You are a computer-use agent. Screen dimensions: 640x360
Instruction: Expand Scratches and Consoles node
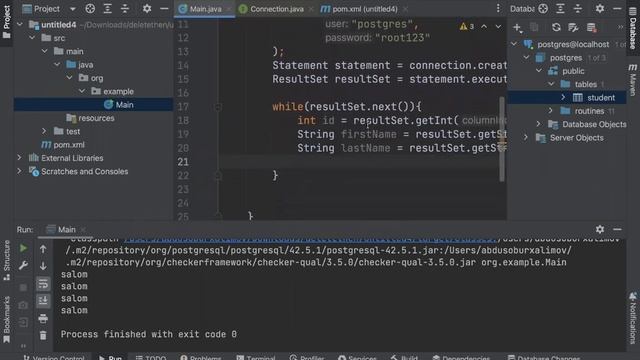point(19,171)
